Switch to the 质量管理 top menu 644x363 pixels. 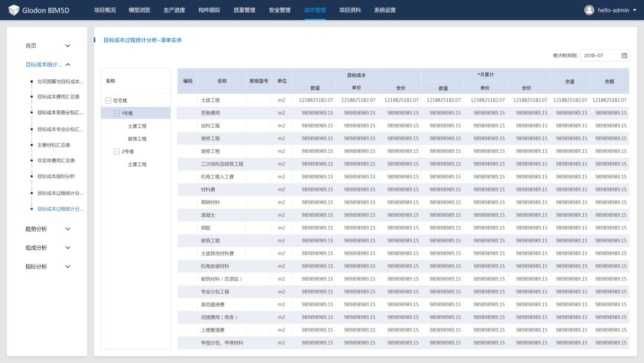coord(244,10)
